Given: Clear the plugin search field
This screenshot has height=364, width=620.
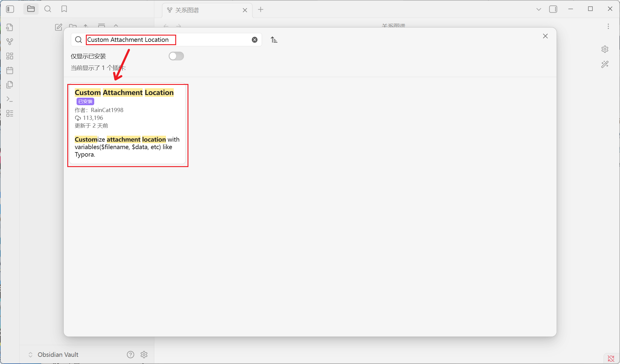Looking at the screenshot, I should tap(255, 40).
